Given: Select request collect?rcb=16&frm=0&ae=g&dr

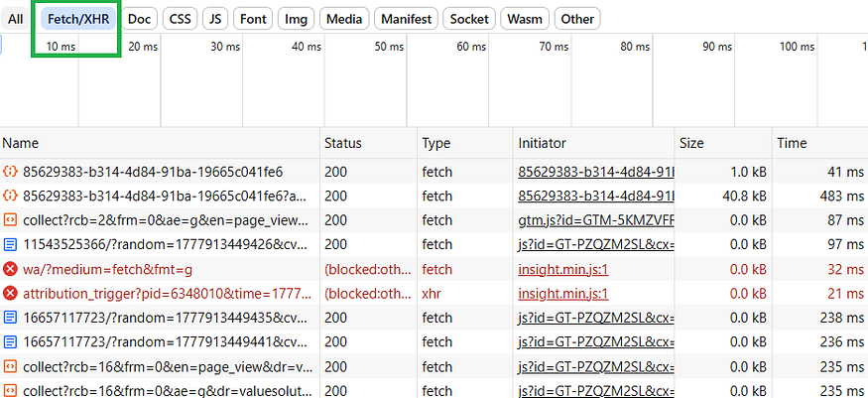Looking at the screenshot, I should pyautogui.click(x=168, y=391).
